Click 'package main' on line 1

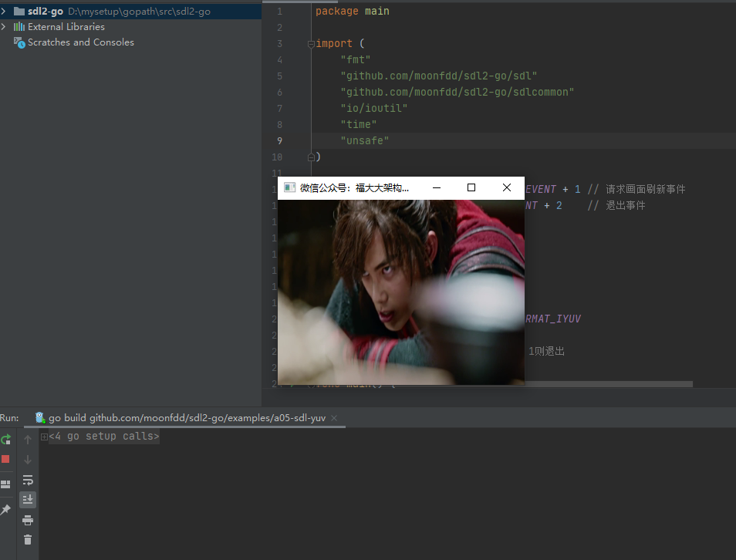click(x=352, y=12)
